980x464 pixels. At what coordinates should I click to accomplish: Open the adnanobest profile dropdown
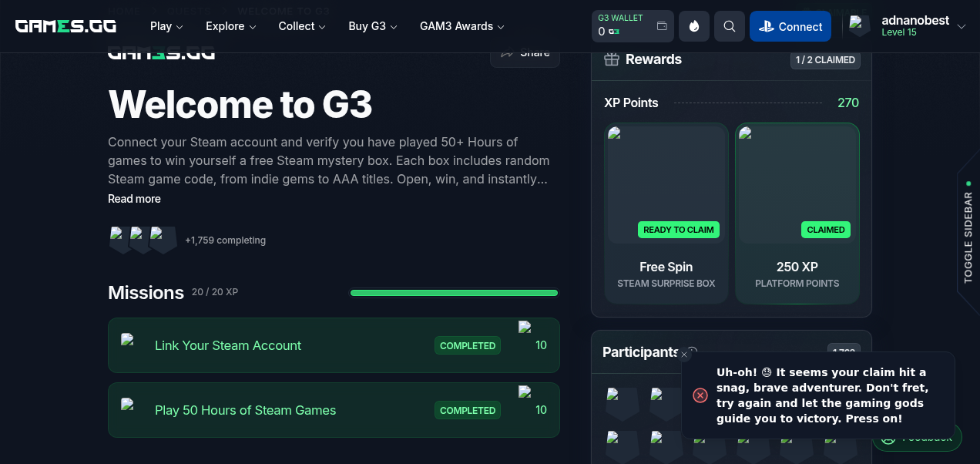click(961, 26)
